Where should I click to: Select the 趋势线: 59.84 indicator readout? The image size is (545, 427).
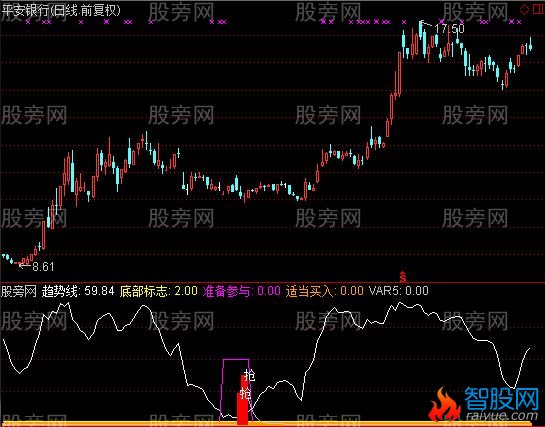[x=78, y=291]
